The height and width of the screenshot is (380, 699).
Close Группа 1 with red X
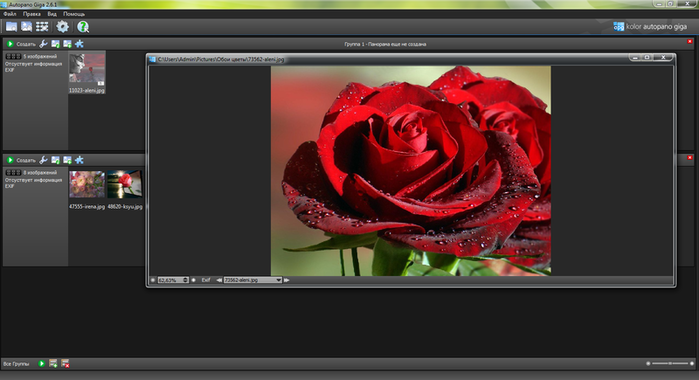[690, 41]
